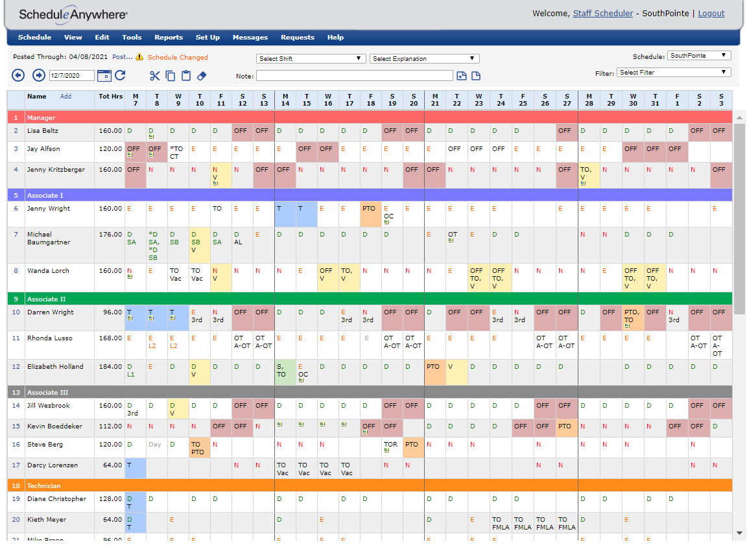The height and width of the screenshot is (560, 747).
Task: Click the previous date arrow icon
Action: coord(18,75)
